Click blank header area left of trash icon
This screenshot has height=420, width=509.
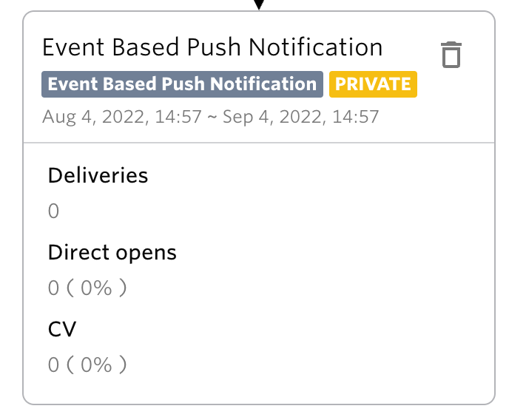point(411,49)
